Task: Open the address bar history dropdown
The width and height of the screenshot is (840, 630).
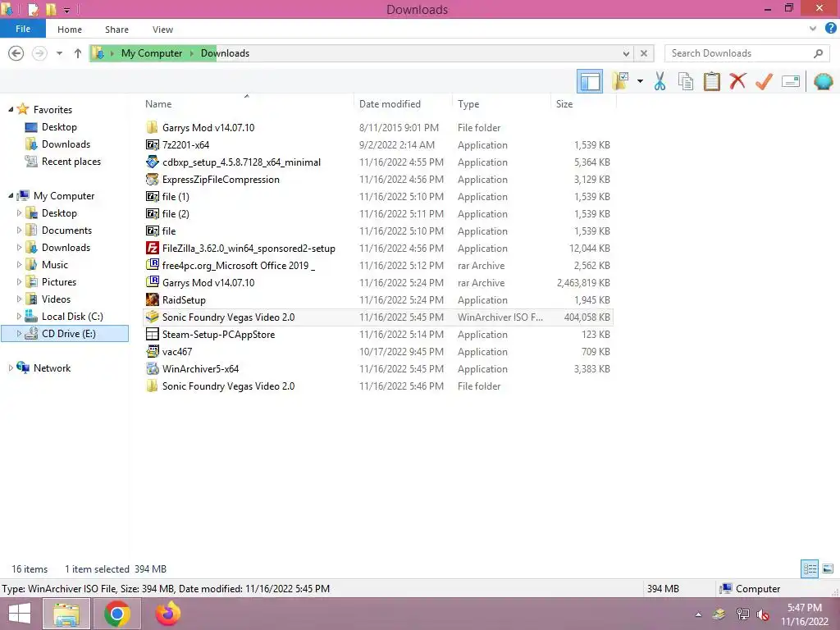Action: point(626,53)
